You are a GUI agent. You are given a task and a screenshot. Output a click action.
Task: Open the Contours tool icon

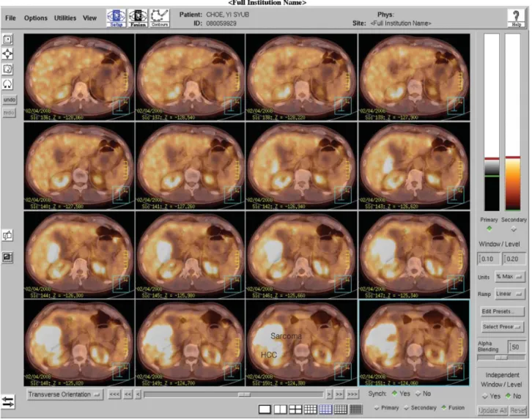[160, 18]
